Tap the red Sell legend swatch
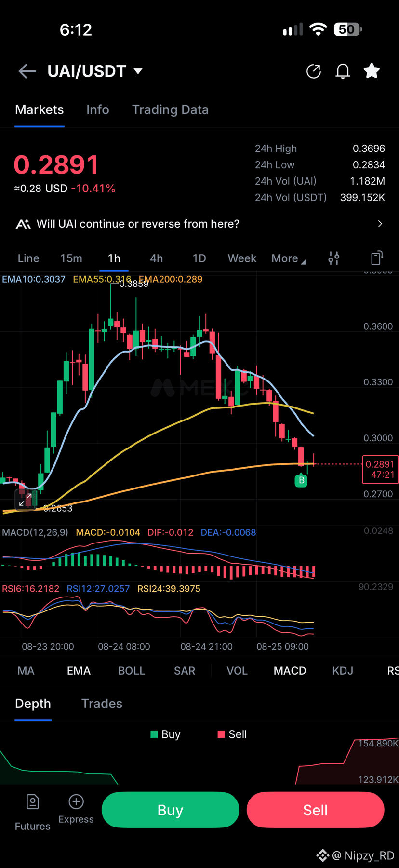The width and height of the screenshot is (399, 868). point(221,734)
